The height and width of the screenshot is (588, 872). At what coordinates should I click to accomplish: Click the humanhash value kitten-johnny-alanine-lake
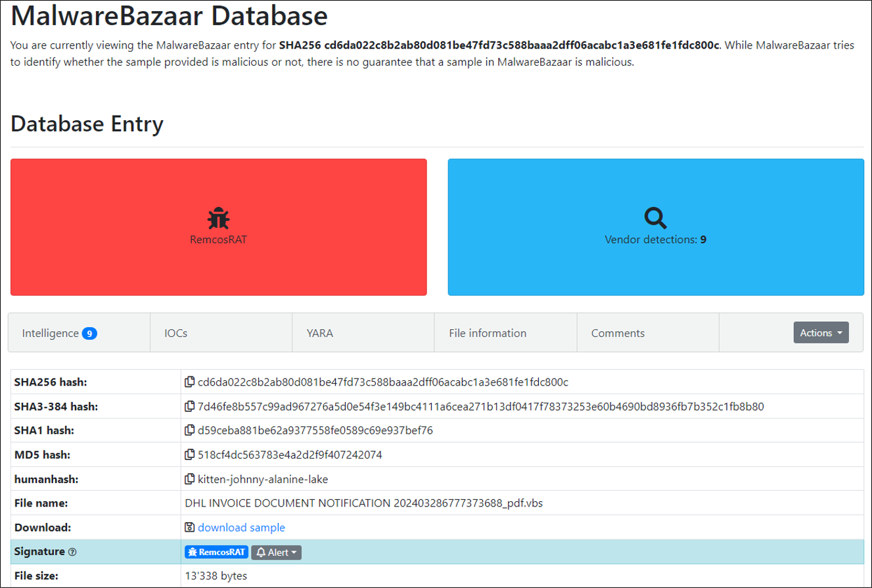click(x=263, y=479)
